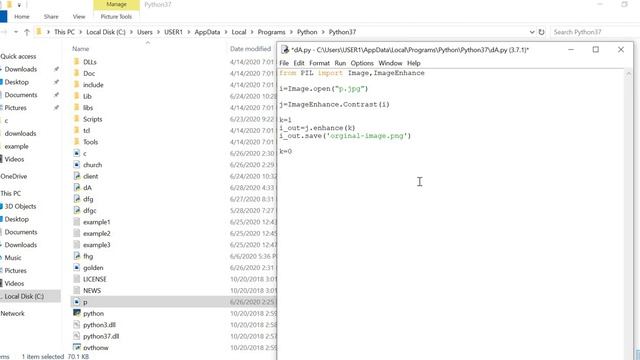The height and width of the screenshot is (360, 640).
Task: Select the NEWS file icon
Action: [x=76, y=291]
